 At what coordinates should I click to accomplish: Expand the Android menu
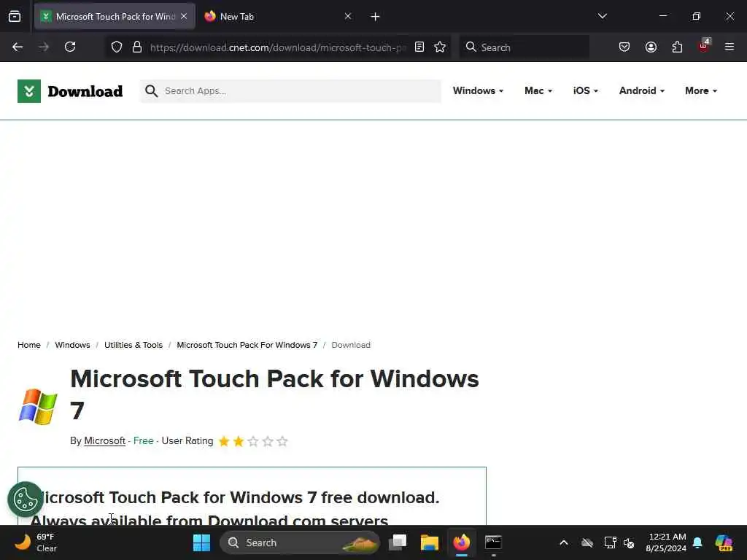[x=642, y=90]
